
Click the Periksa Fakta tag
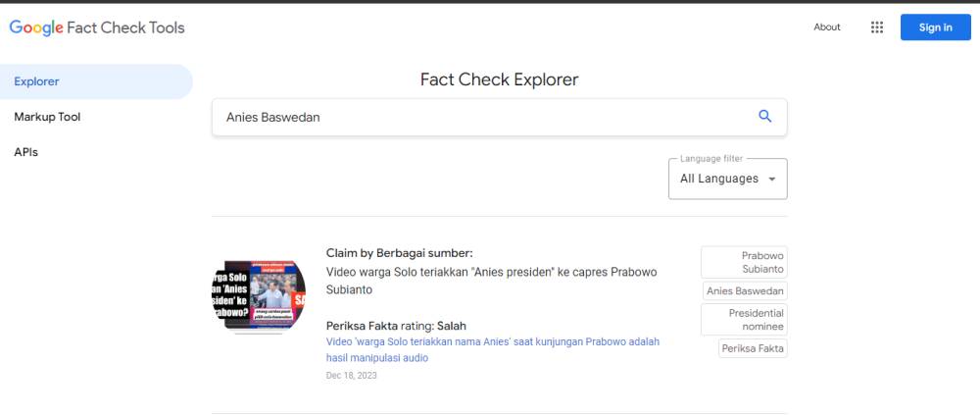[753, 348]
